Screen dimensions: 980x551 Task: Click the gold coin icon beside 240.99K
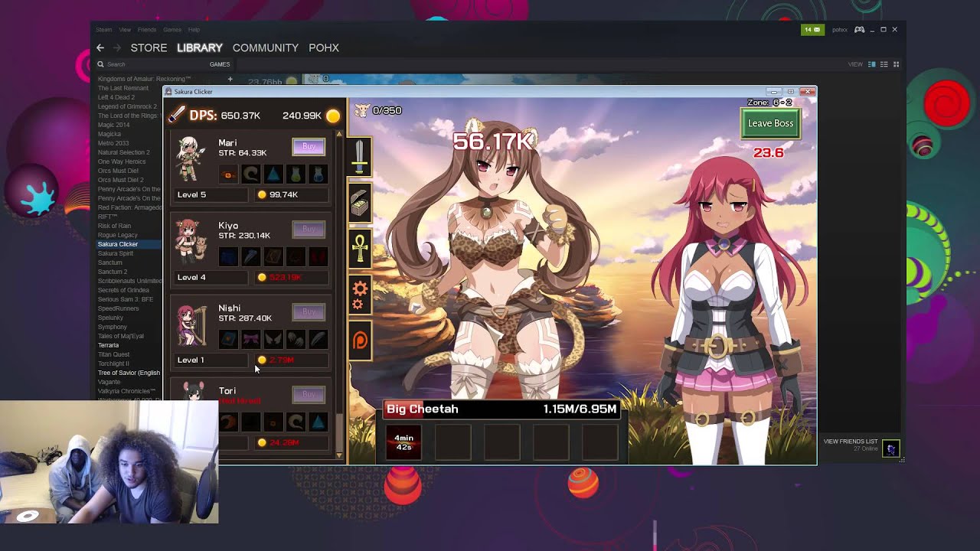point(333,116)
